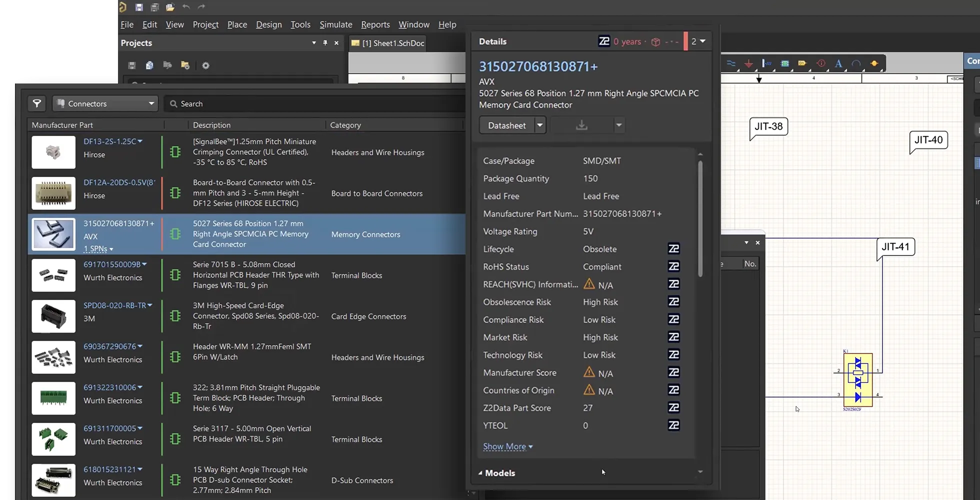980x500 pixels.
Task: Select the GND power port tool
Action: pos(748,63)
